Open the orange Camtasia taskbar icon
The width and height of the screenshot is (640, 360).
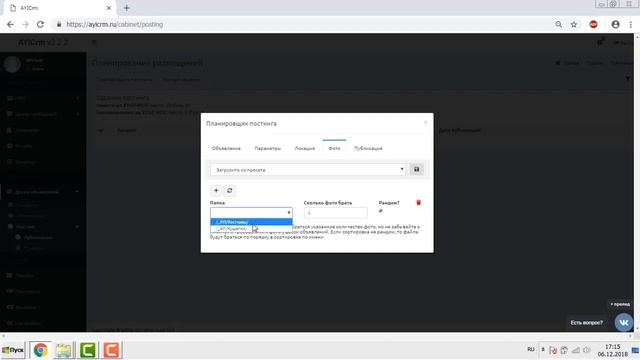pos(111,350)
